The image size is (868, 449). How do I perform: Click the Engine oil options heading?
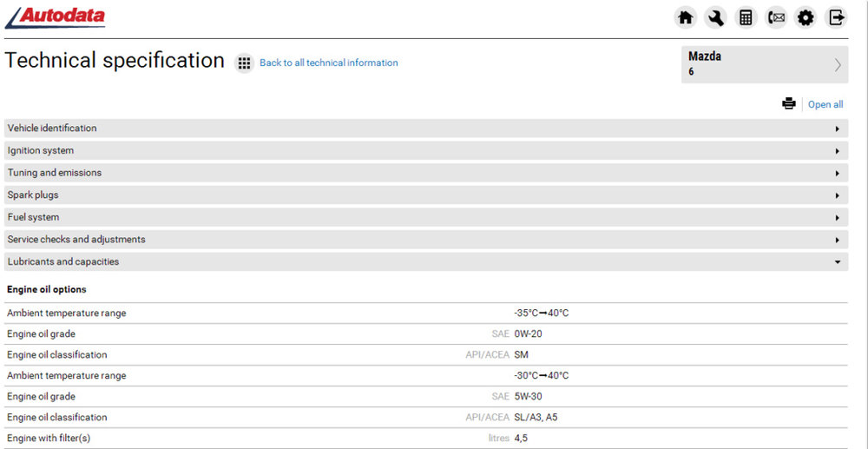[x=47, y=289]
